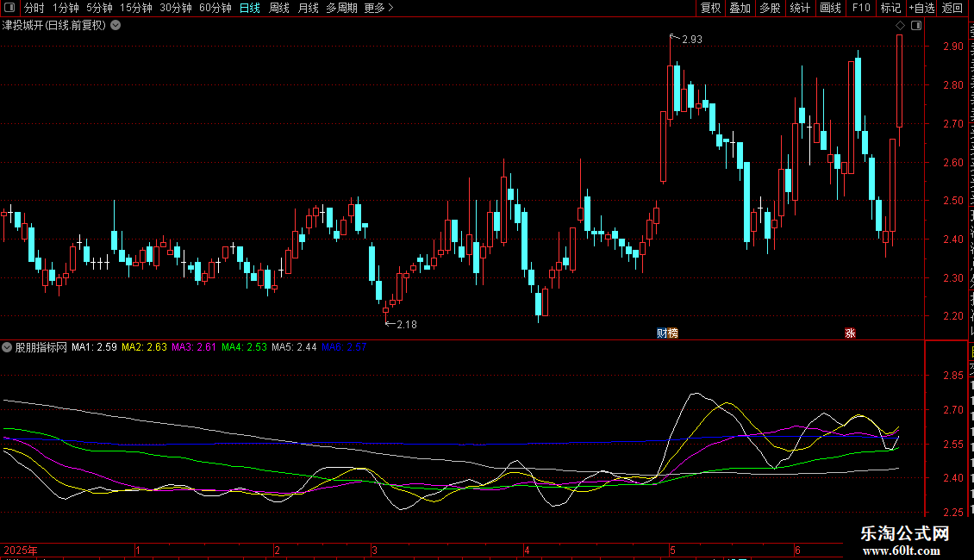Image resolution: width=974 pixels, height=560 pixels.
Task: Select the 日线 daily chart
Action: [250, 8]
